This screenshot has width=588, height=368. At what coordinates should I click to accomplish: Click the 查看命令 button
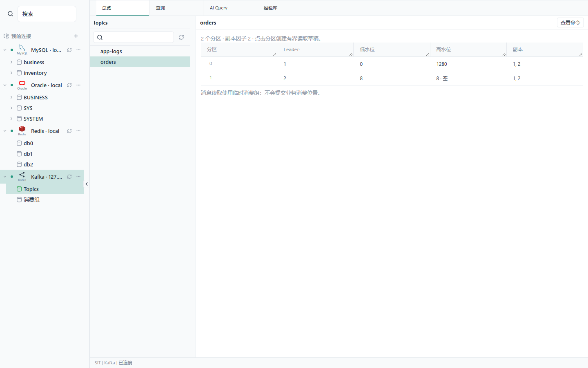tap(570, 22)
